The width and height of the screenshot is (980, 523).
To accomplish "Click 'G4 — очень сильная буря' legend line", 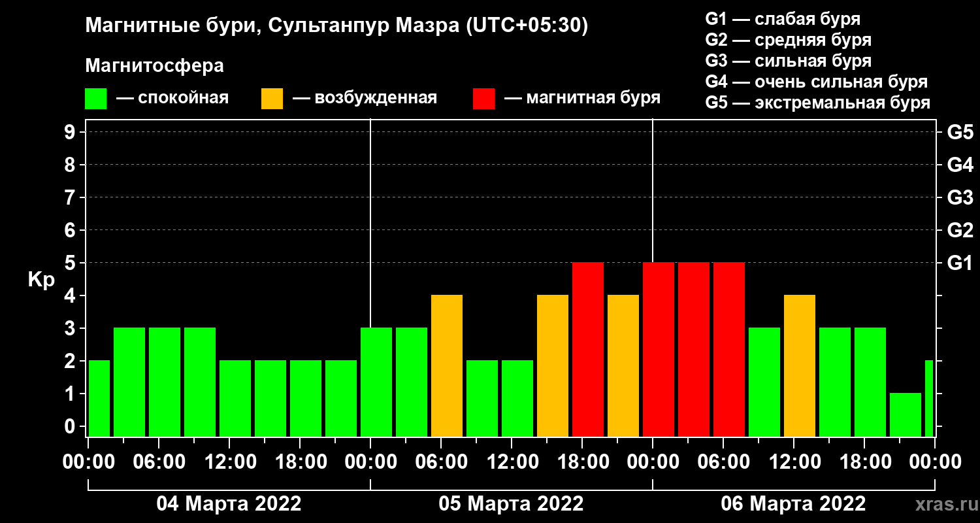I will pyautogui.click(x=817, y=82).
